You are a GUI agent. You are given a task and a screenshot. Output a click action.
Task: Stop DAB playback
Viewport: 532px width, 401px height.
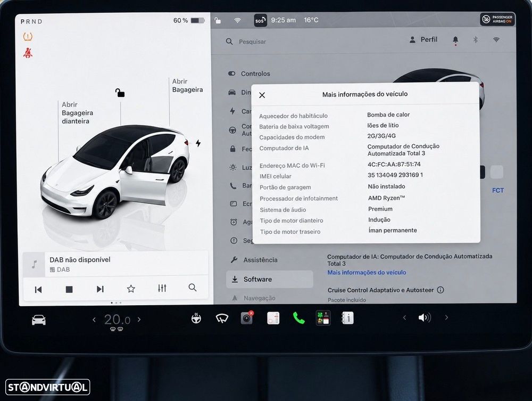(69, 289)
